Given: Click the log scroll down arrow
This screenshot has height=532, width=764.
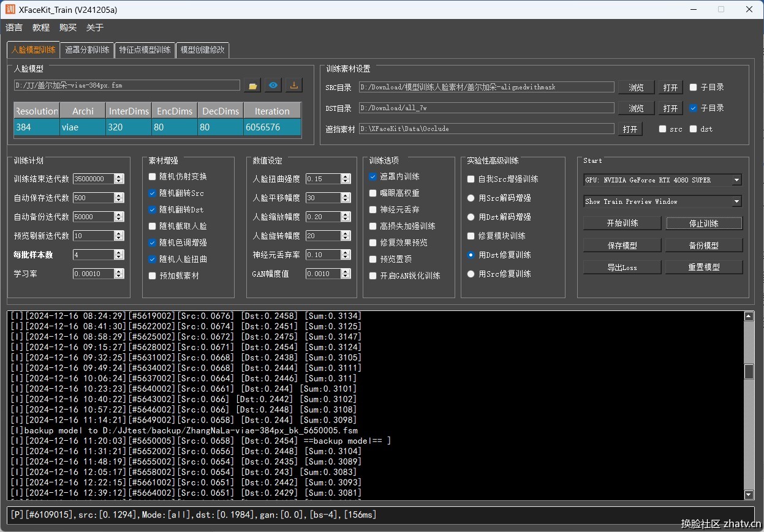Looking at the screenshot, I should [x=749, y=495].
